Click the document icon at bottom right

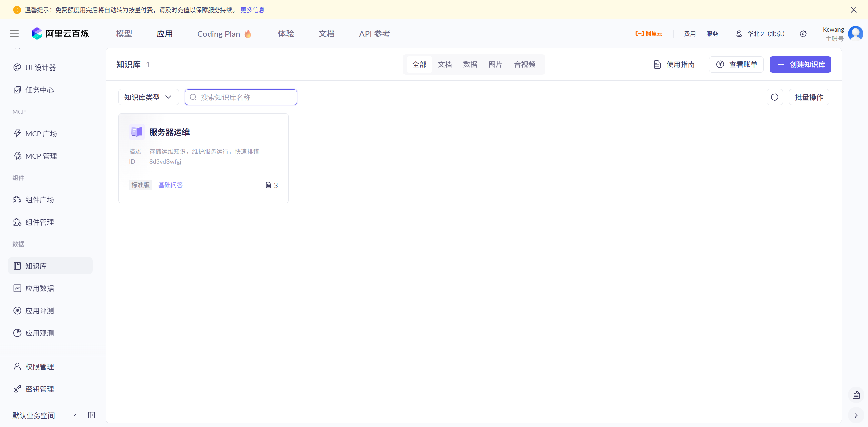(856, 395)
